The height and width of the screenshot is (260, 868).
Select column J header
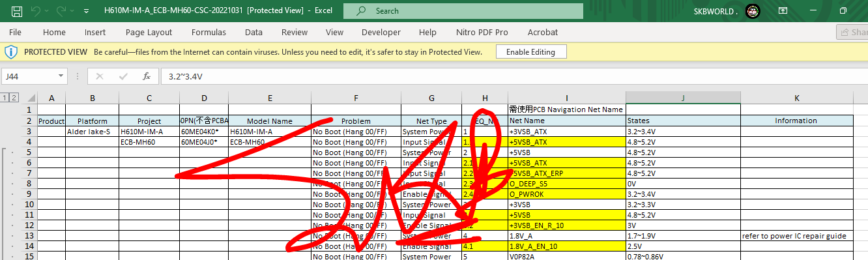pyautogui.click(x=683, y=98)
